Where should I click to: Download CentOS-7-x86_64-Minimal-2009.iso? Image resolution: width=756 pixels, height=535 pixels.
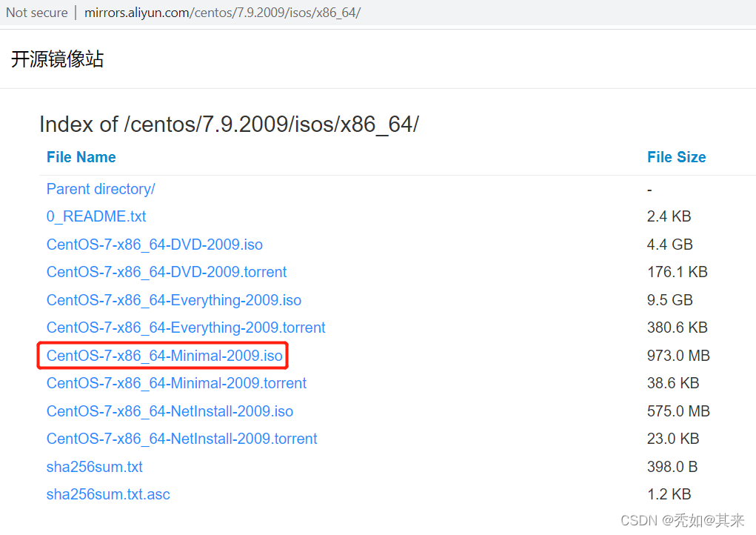click(164, 356)
